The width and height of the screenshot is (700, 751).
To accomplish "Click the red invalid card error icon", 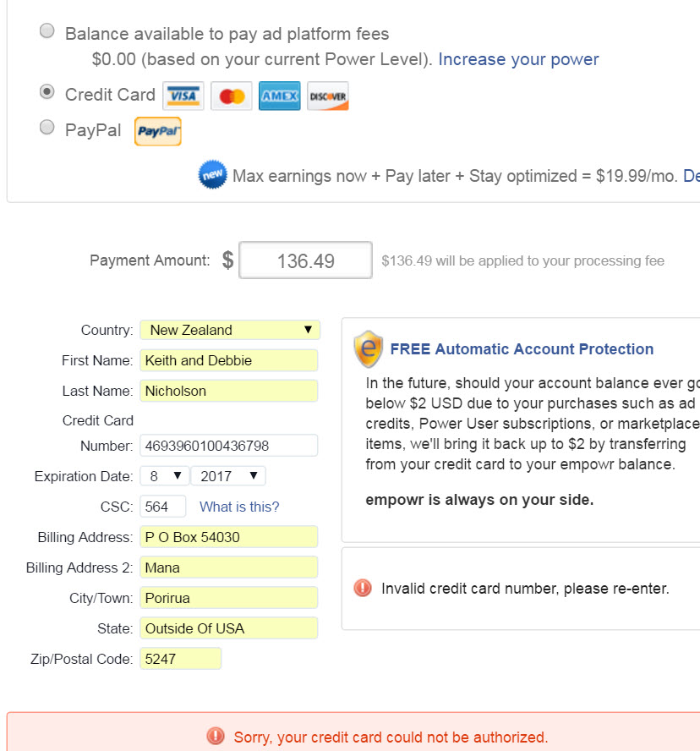I will tap(363, 588).
